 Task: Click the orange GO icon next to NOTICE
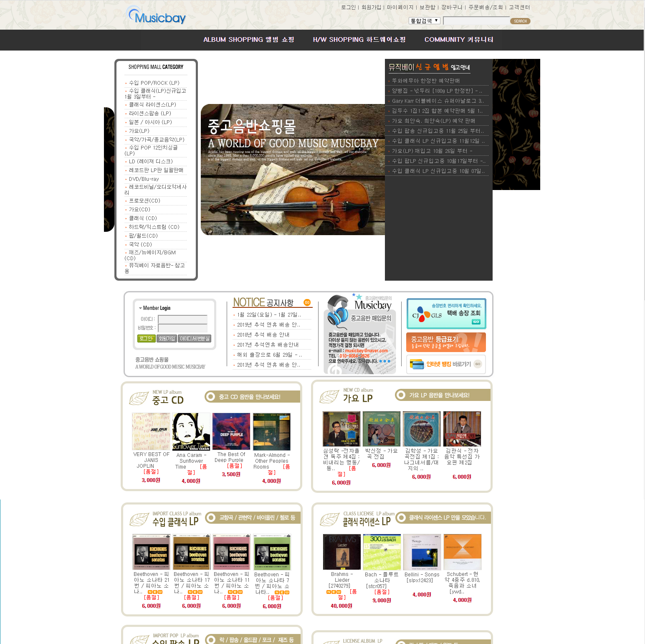[x=307, y=302]
